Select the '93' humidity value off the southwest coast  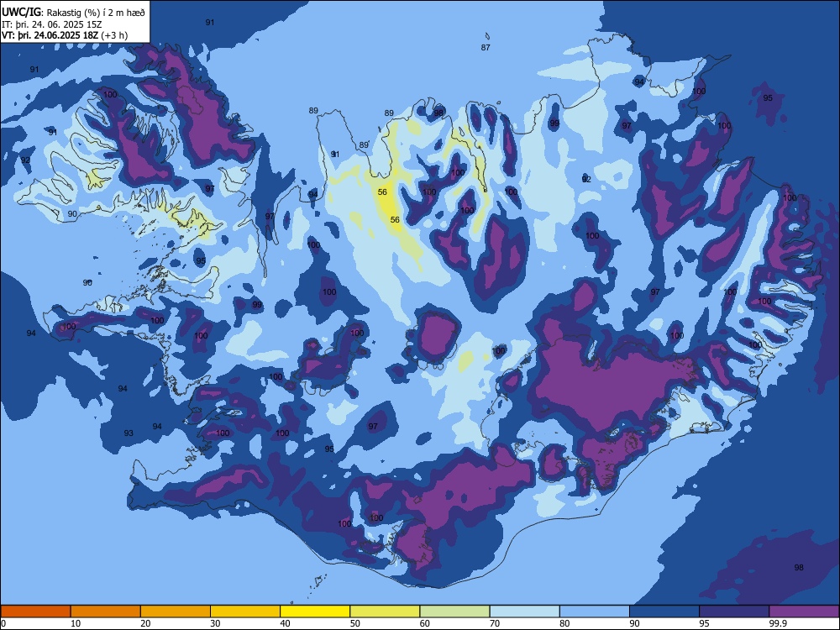coord(129,433)
